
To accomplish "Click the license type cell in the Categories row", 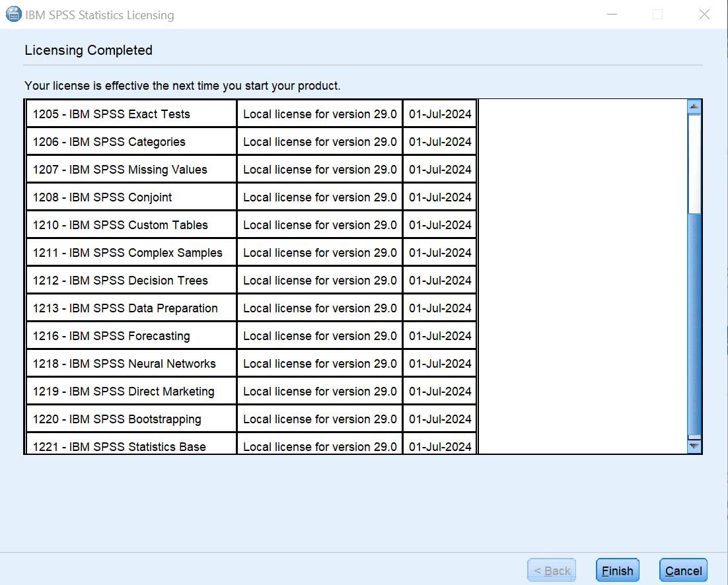I will (x=320, y=141).
